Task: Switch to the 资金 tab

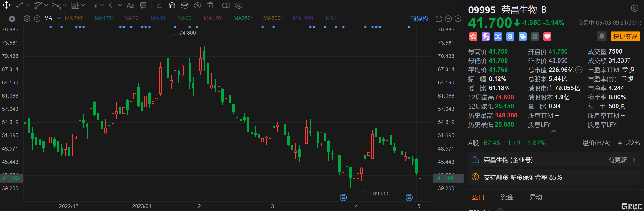Action: [507, 197]
